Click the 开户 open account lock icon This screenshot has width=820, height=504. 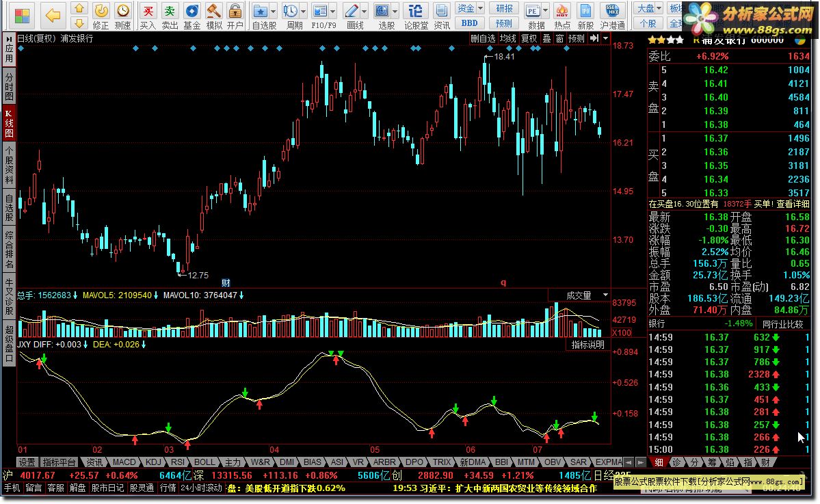(x=235, y=16)
